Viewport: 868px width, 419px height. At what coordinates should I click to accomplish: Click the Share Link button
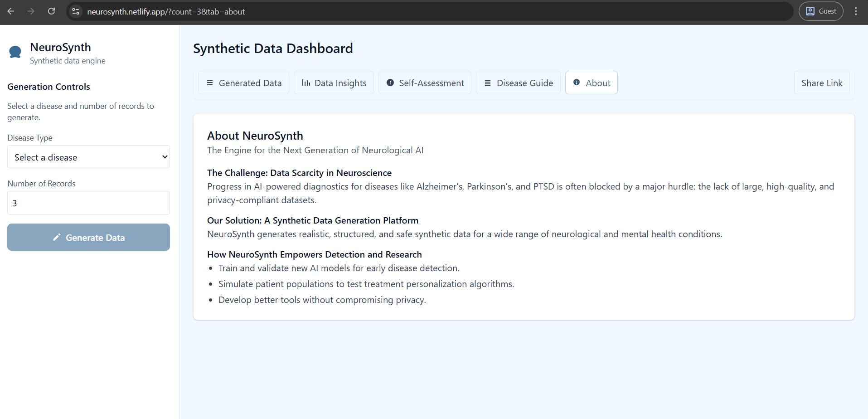[822, 83]
